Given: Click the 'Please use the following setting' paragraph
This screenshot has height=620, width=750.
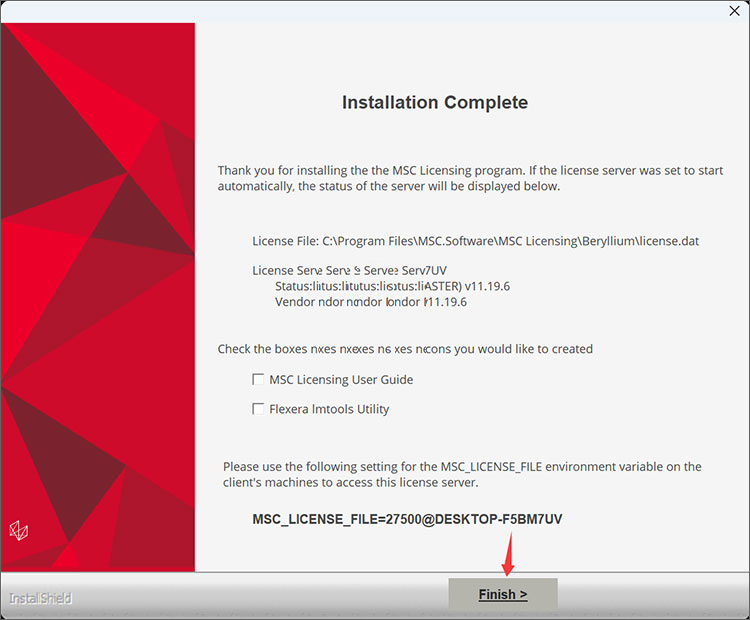Looking at the screenshot, I should tap(462, 474).
